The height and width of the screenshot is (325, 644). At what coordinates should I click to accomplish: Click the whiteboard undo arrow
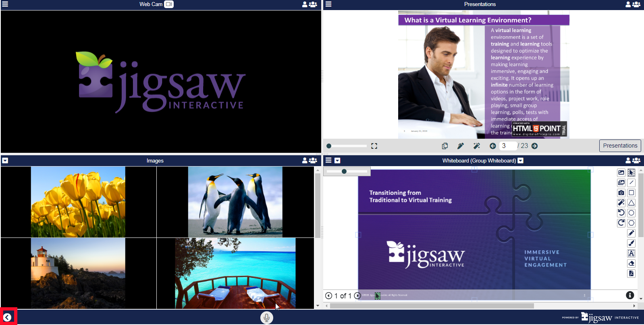click(621, 213)
